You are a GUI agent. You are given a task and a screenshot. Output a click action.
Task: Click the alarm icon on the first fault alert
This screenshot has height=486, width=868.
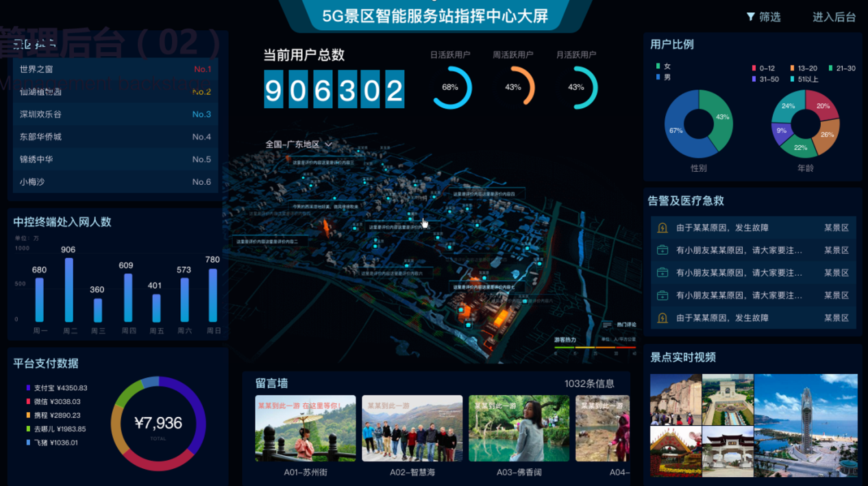click(662, 227)
